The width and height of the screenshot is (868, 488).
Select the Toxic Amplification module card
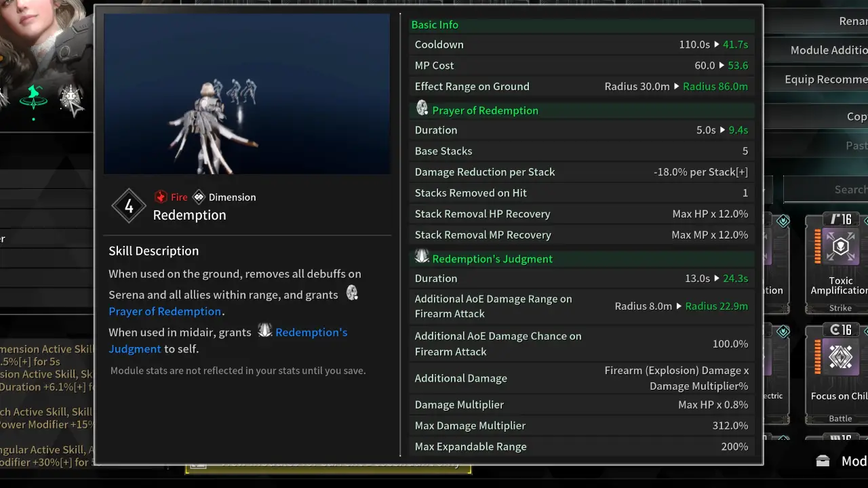pos(840,264)
